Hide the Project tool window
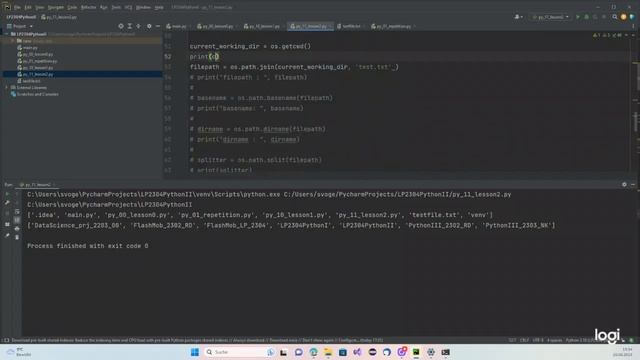 pos(158,26)
